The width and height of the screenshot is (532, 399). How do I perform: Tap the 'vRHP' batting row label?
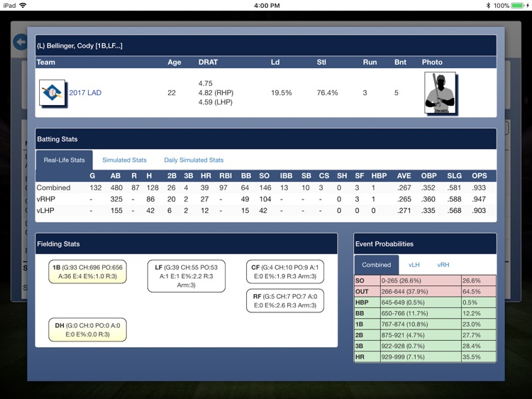pyautogui.click(x=46, y=199)
